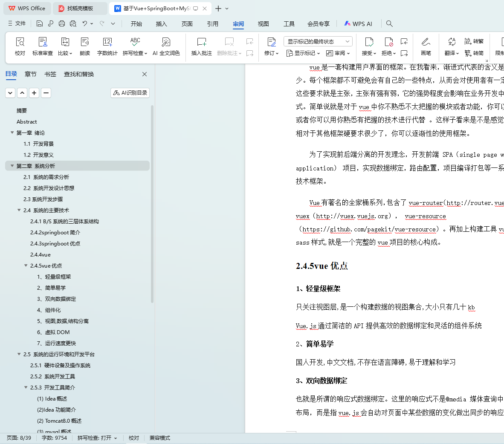Click the expand-level down chevron button

click(x=10, y=93)
